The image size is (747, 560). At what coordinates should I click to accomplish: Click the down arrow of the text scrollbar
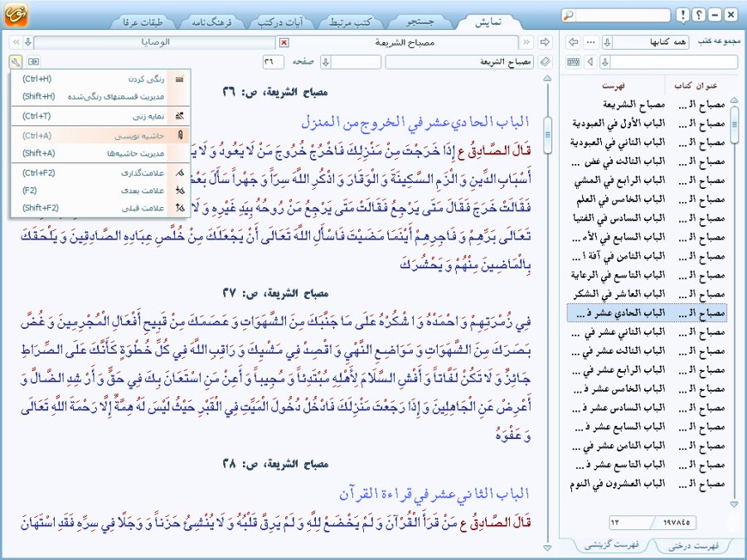[547, 548]
